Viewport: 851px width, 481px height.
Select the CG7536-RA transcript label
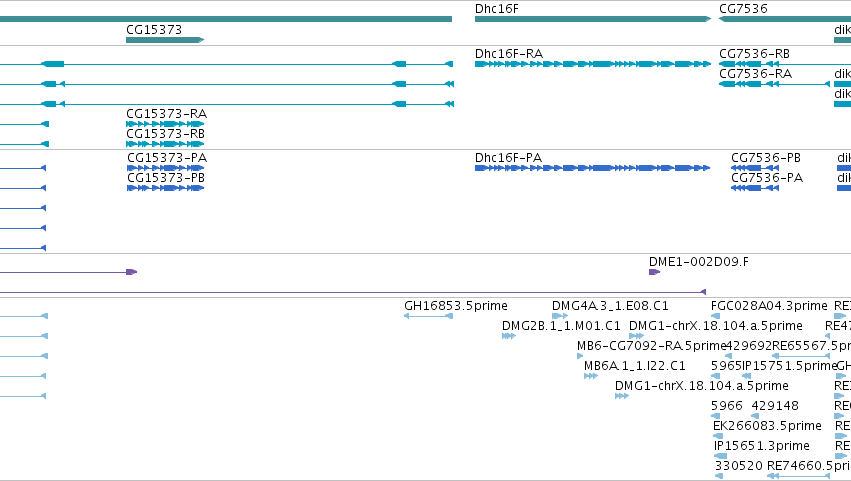point(755,74)
